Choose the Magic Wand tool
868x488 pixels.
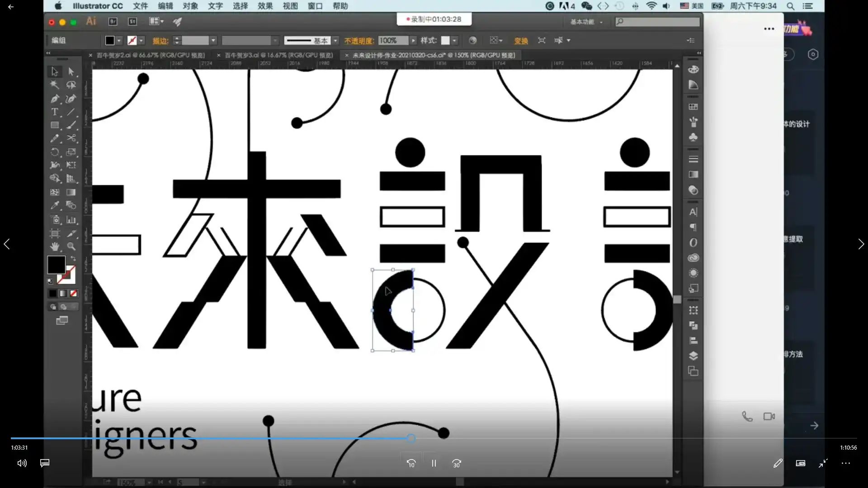55,85
